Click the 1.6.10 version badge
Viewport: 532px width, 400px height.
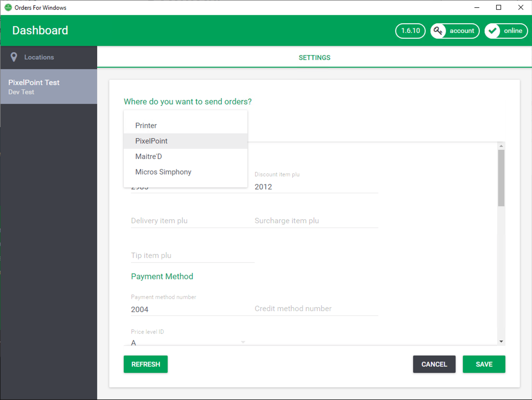pos(410,31)
